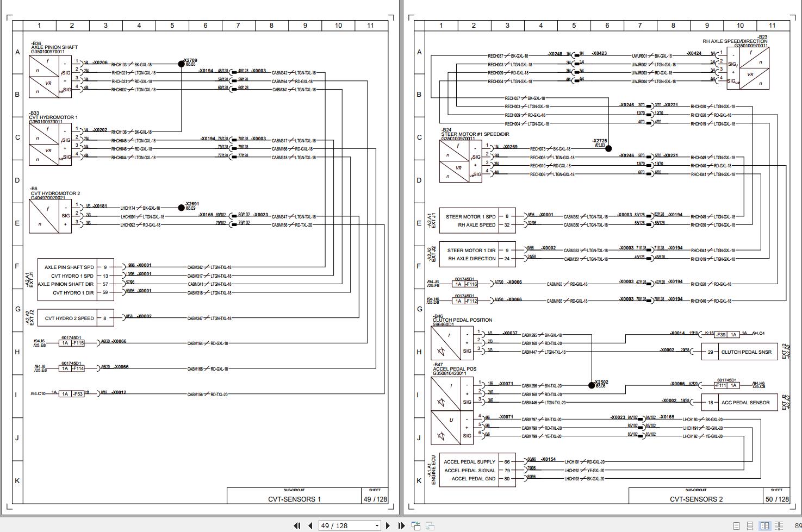
Task: Click the CVT-SENSORS 2 sub-circuit title
Action: (x=696, y=499)
